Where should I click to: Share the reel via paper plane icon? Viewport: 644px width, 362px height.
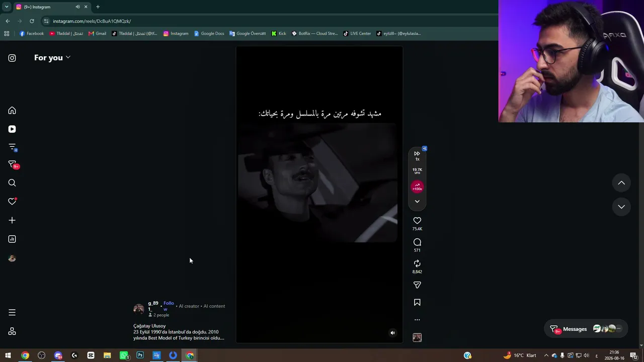click(417, 285)
